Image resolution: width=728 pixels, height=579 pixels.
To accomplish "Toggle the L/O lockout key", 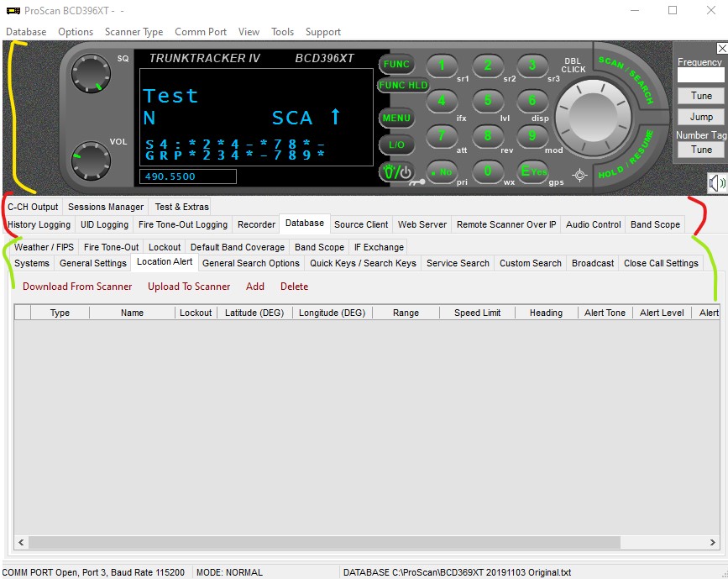I will pos(395,145).
